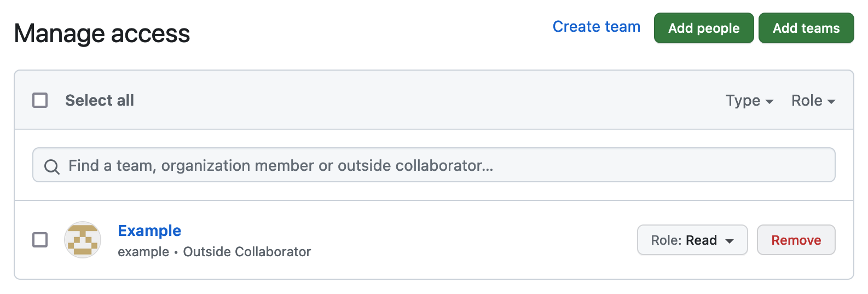Follow the Create team link

[597, 27]
